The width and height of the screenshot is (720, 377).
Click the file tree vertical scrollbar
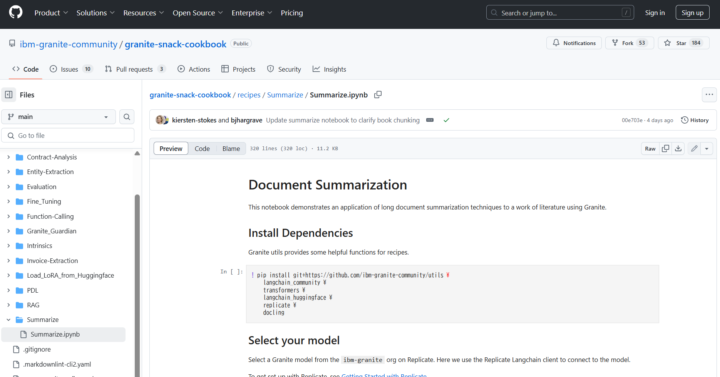(137, 285)
